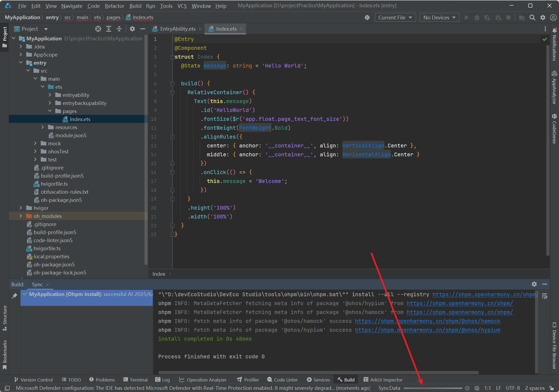Open IDE settings gear in top toolbar
Image resolution: width=559 pixels, height=392 pixels.
tap(543, 17)
